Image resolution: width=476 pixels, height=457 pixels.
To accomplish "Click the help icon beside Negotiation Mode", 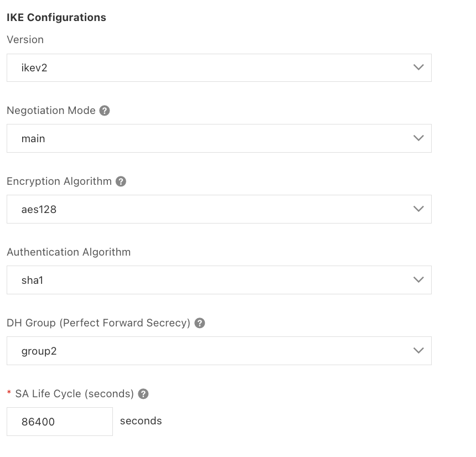I will (x=105, y=111).
